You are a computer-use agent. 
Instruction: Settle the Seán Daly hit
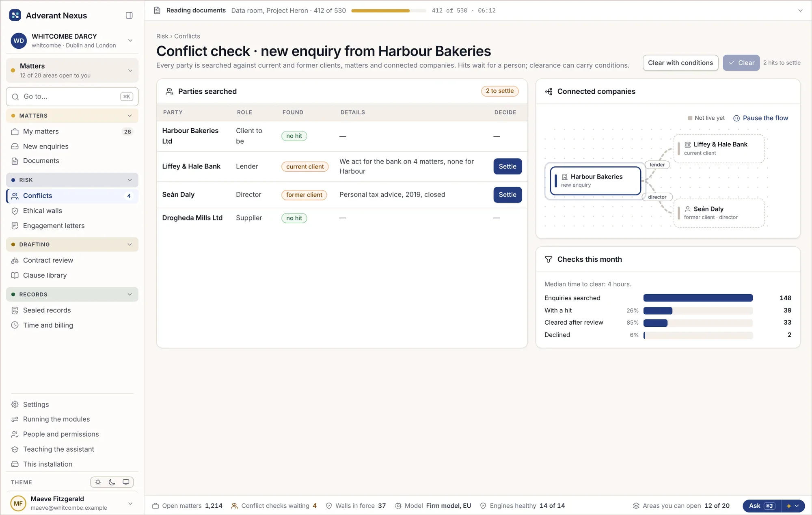pos(508,195)
